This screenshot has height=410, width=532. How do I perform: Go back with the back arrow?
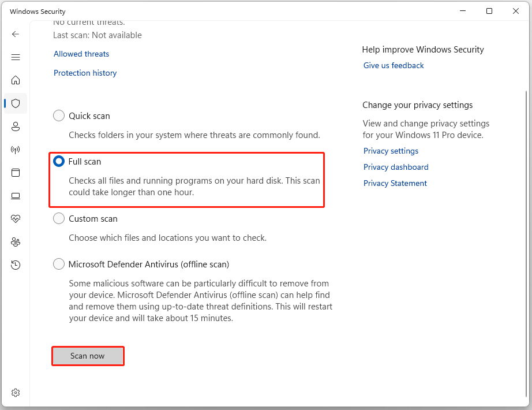[x=15, y=34]
